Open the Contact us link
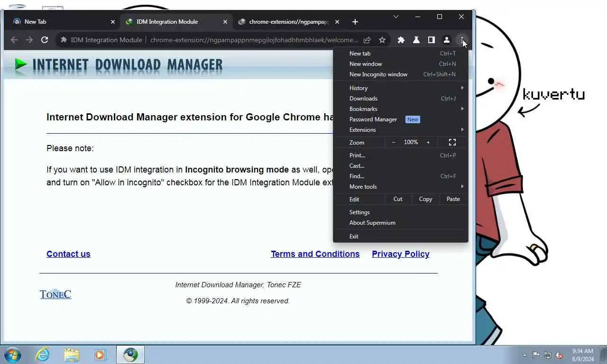Viewport: 607px width, 364px height. coord(68,254)
